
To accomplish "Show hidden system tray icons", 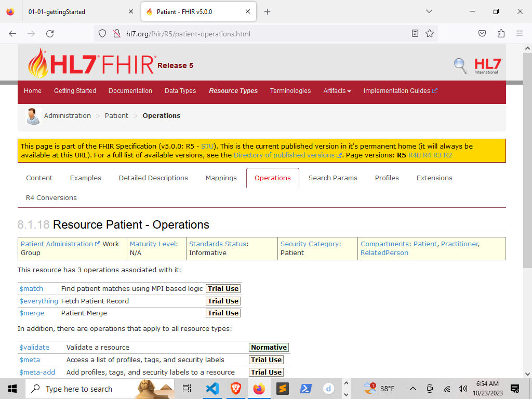I will (x=413, y=389).
